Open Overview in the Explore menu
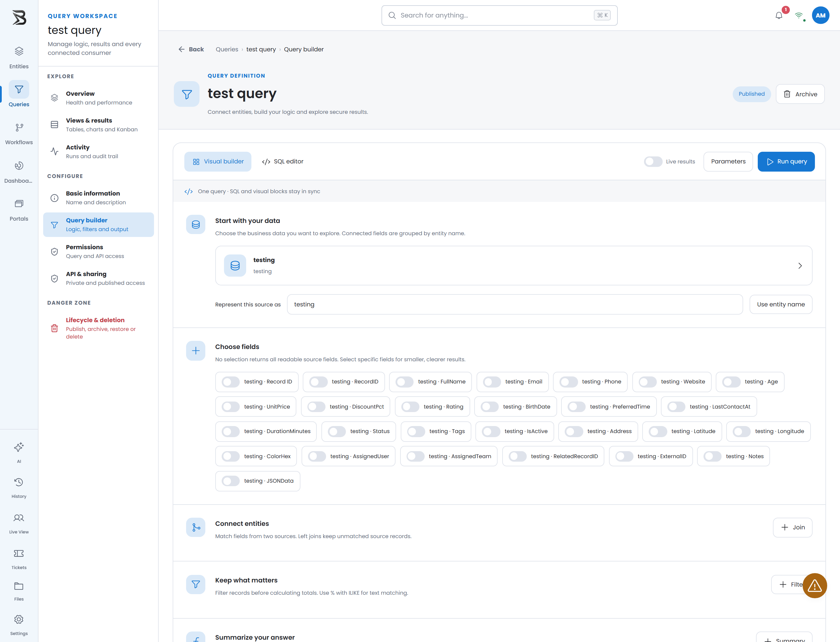The width and height of the screenshot is (840, 642). [99, 98]
